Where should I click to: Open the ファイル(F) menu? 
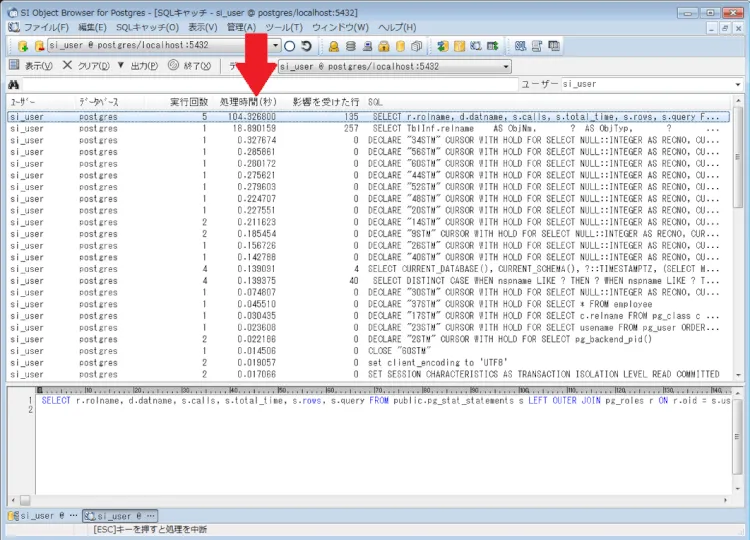[x=46, y=27]
